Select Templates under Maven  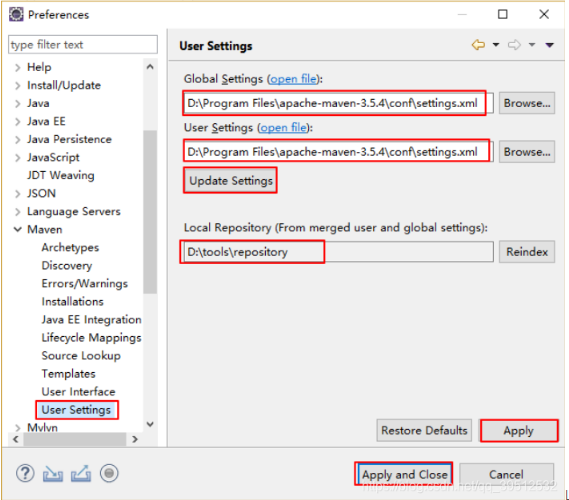click(x=69, y=374)
